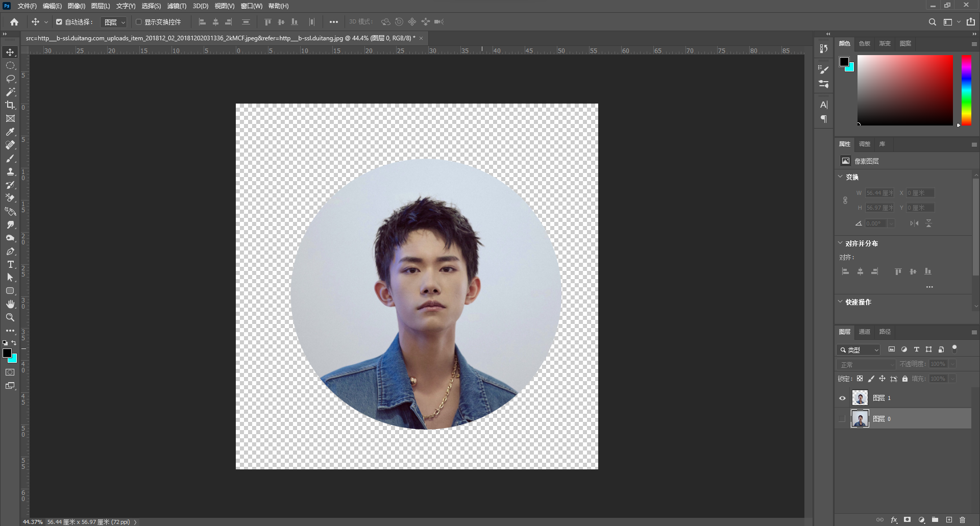Select the Magic Wand tool
The image size is (980, 526).
[x=10, y=92]
